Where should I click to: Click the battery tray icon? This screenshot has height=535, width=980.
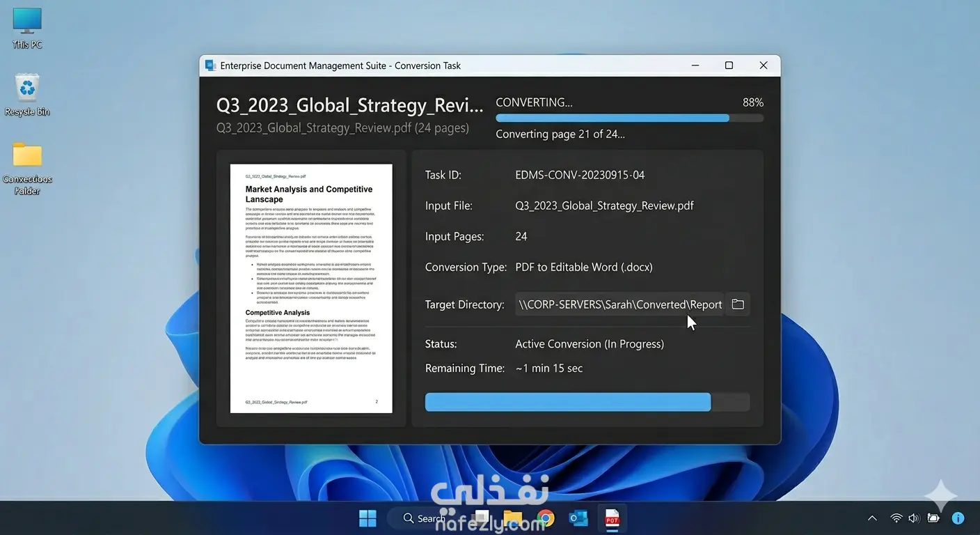pyautogui.click(x=933, y=518)
